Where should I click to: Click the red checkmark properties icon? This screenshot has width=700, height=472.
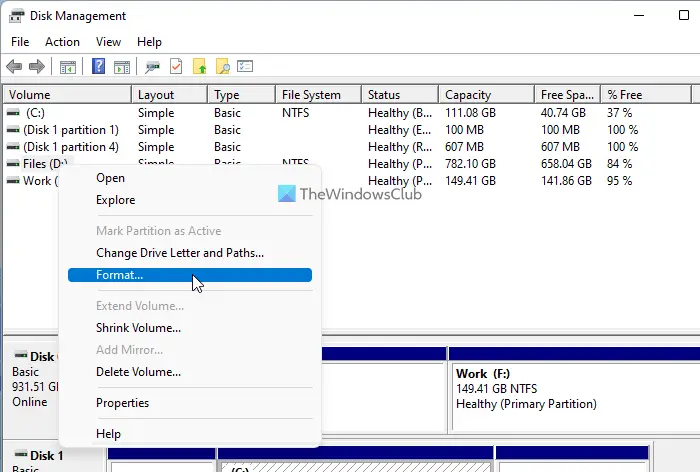176,67
